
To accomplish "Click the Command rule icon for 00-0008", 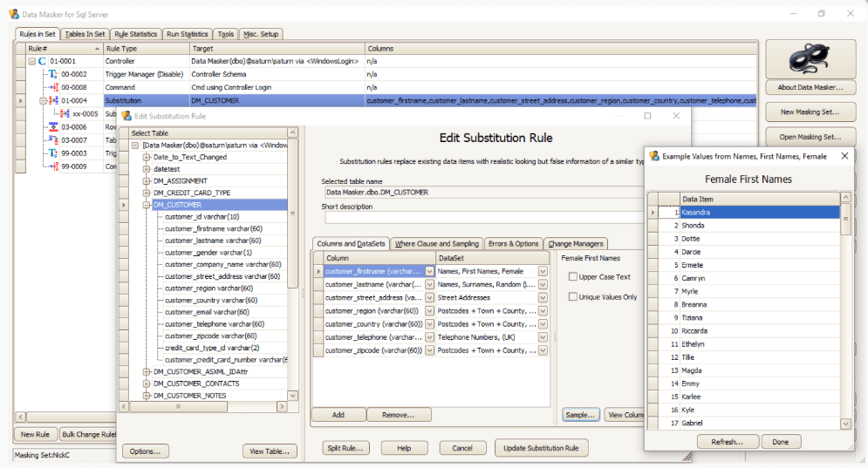I will pos(54,87).
